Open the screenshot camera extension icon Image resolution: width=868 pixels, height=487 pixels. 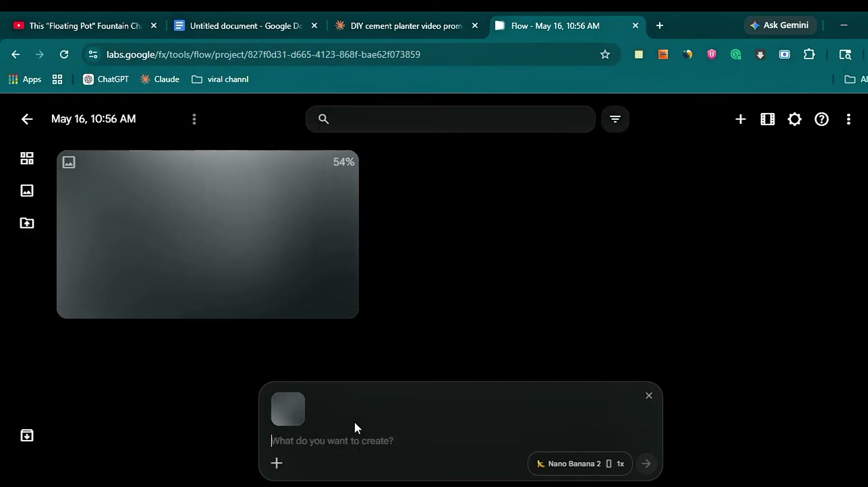coord(785,55)
